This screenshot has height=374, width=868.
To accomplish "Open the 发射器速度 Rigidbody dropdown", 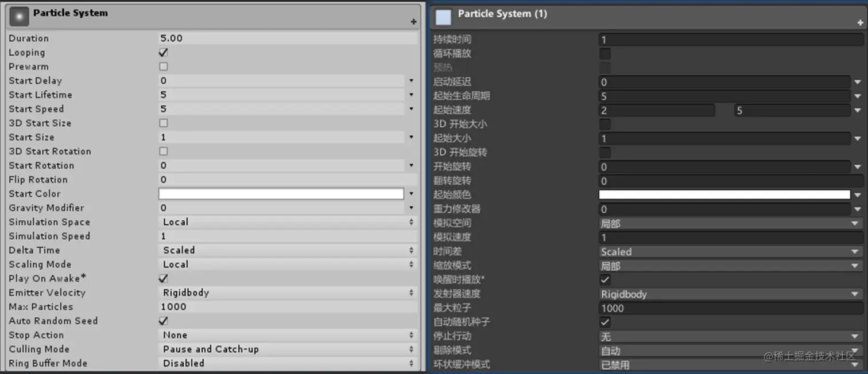I will (x=731, y=294).
